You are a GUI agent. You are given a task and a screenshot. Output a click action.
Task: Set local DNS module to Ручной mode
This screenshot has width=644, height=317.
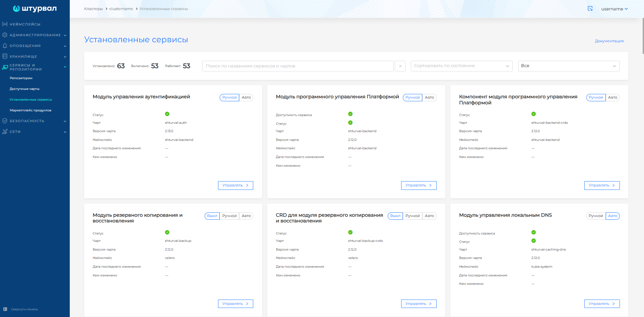point(596,216)
